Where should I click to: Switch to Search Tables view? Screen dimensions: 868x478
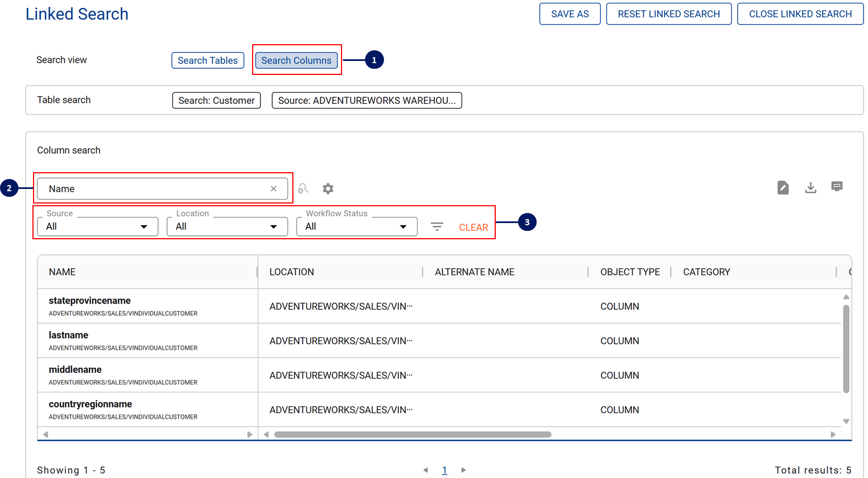(207, 60)
